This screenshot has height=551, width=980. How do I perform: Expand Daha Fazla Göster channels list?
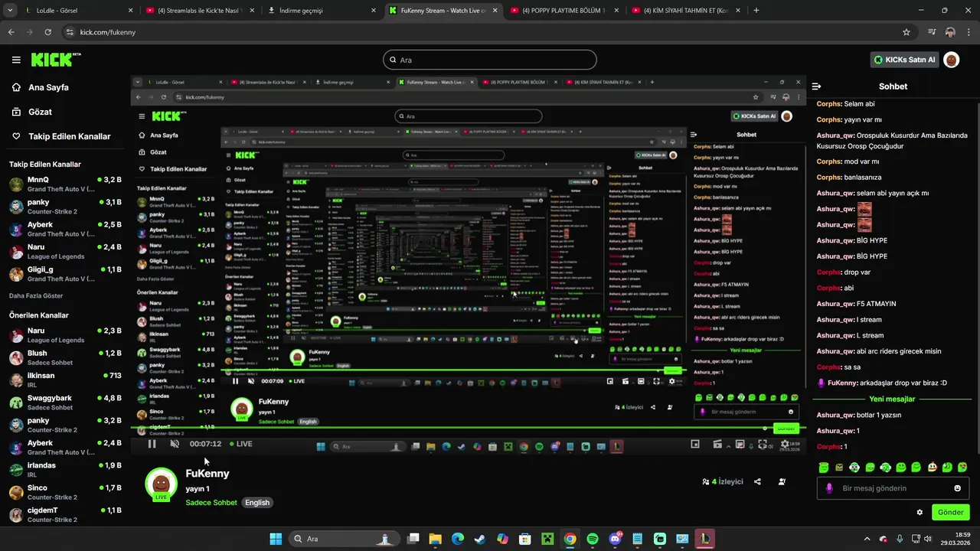pyautogui.click(x=36, y=295)
